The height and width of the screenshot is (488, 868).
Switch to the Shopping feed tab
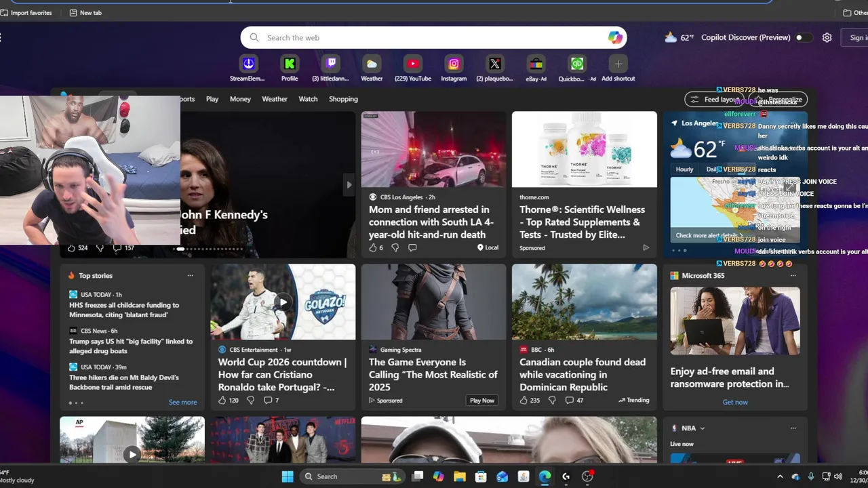[343, 99]
